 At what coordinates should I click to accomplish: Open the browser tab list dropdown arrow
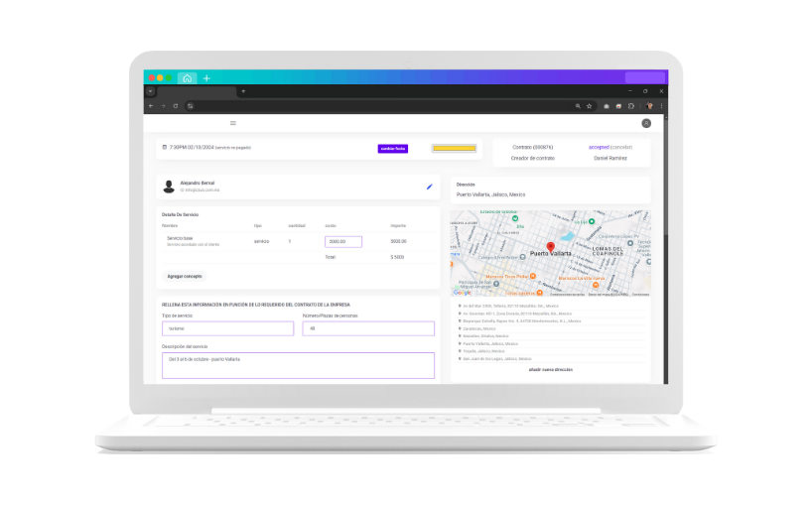coord(150,91)
